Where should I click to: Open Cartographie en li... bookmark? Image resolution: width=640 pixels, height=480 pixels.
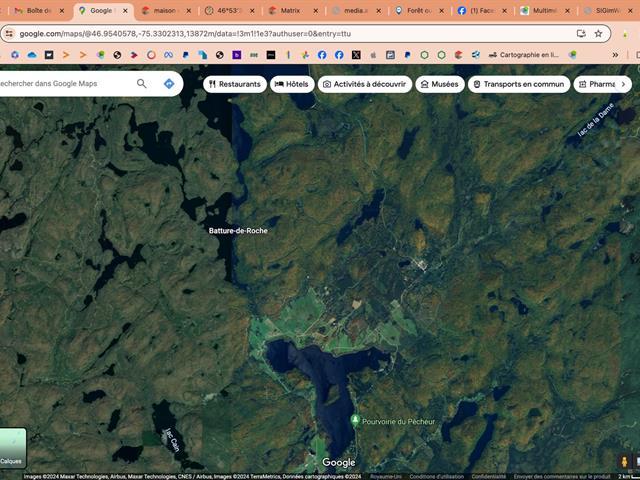pyautogui.click(x=524, y=55)
